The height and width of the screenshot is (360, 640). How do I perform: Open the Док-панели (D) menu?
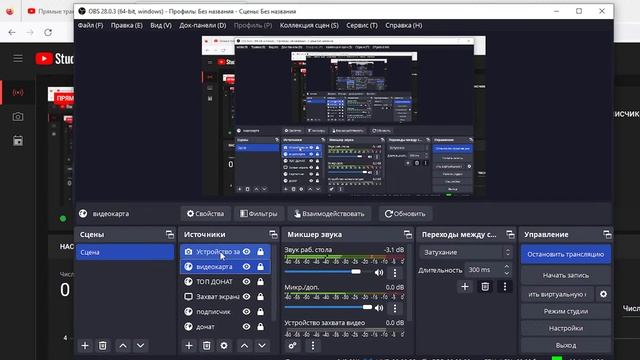[x=202, y=25]
